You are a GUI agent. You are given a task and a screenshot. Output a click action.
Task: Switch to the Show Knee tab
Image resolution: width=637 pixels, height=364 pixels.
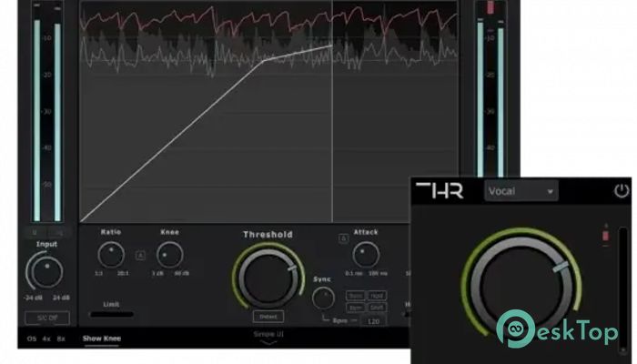[101, 339]
